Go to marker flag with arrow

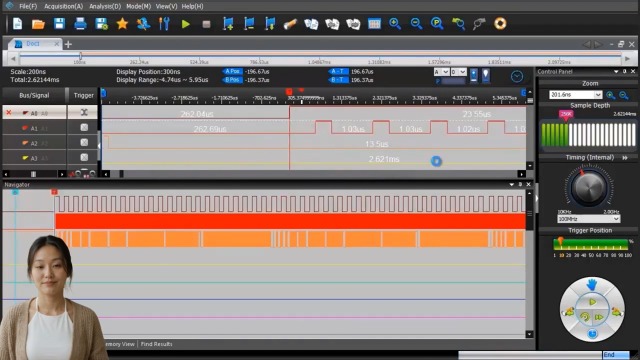(x=270, y=24)
